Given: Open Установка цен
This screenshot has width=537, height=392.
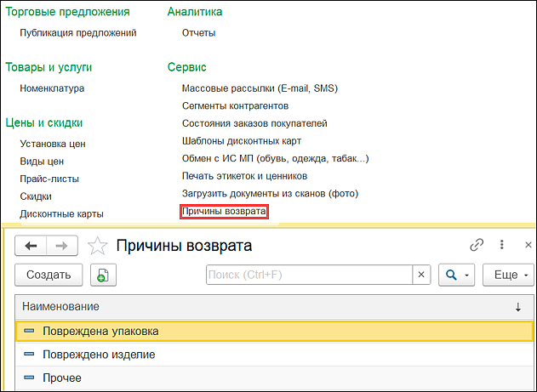Looking at the screenshot, I should 53,144.
